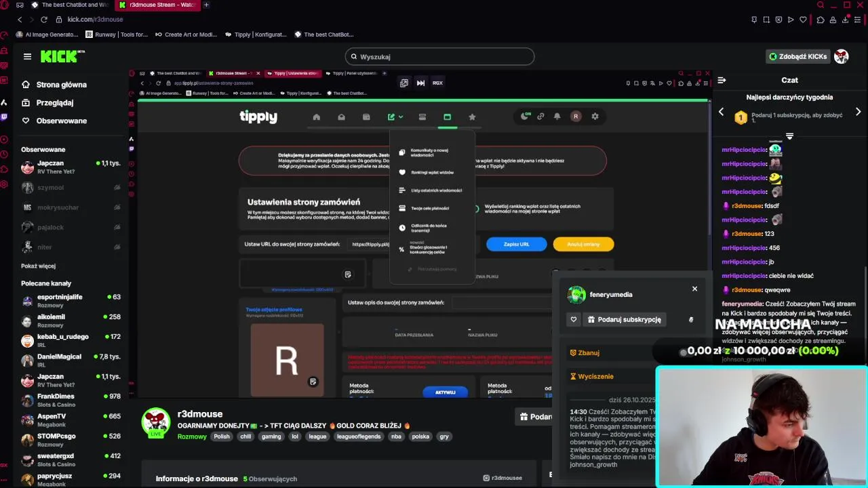This screenshot has width=868, height=488.
Task: Open browser extensions icon
Action: (x=821, y=20)
